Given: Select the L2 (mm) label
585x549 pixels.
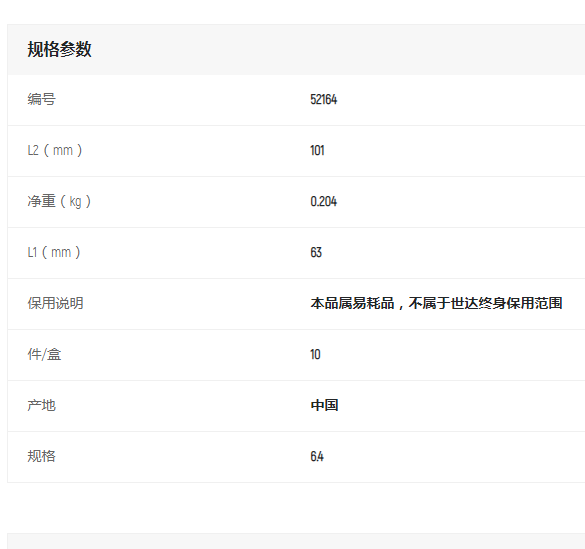Looking at the screenshot, I should 55,150.
